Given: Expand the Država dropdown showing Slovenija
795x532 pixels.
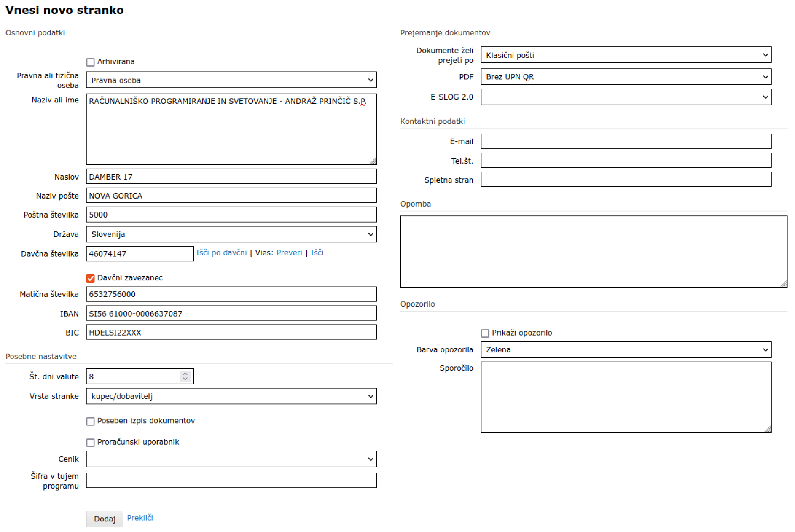Looking at the screenshot, I should coord(231,234).
